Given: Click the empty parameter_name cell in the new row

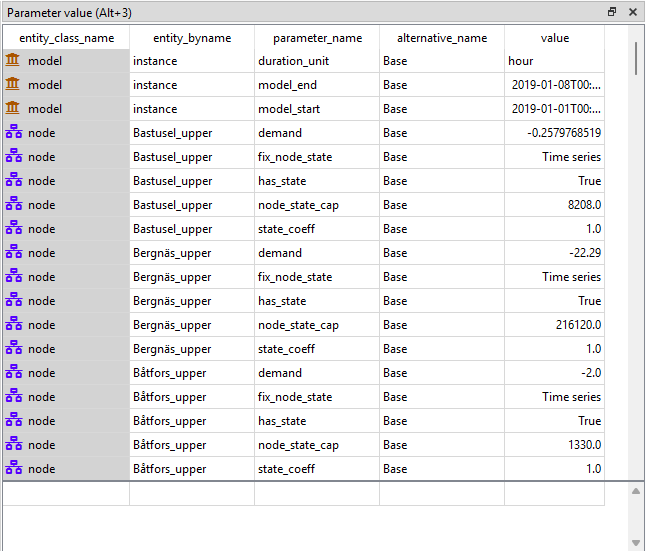Looking at the screenshot, I should (317, 493).
